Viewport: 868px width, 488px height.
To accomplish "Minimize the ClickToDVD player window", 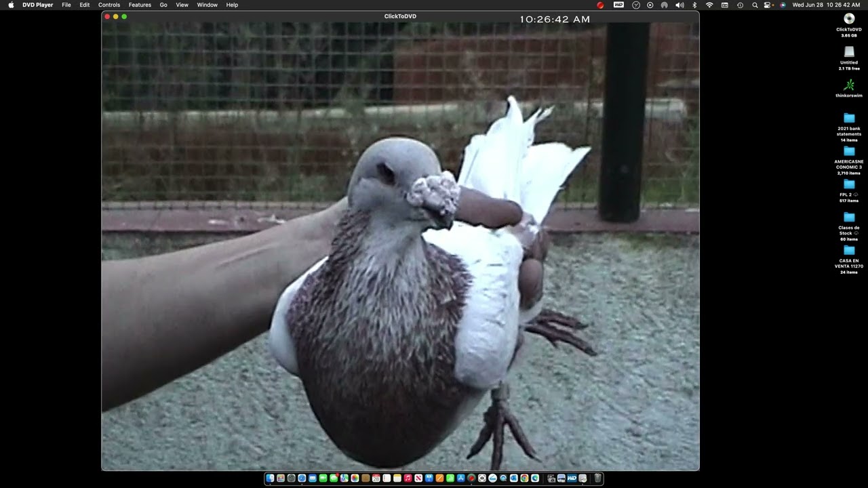I will pos(116,16).
